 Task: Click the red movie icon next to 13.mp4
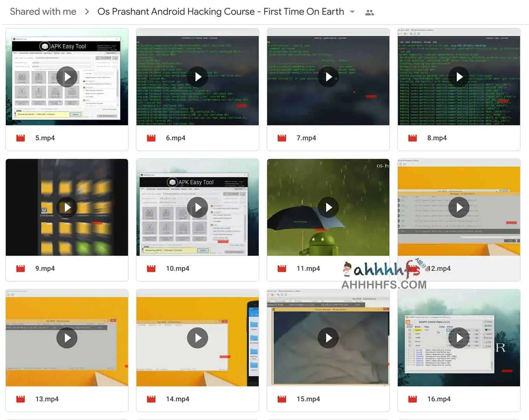[21, 399]
